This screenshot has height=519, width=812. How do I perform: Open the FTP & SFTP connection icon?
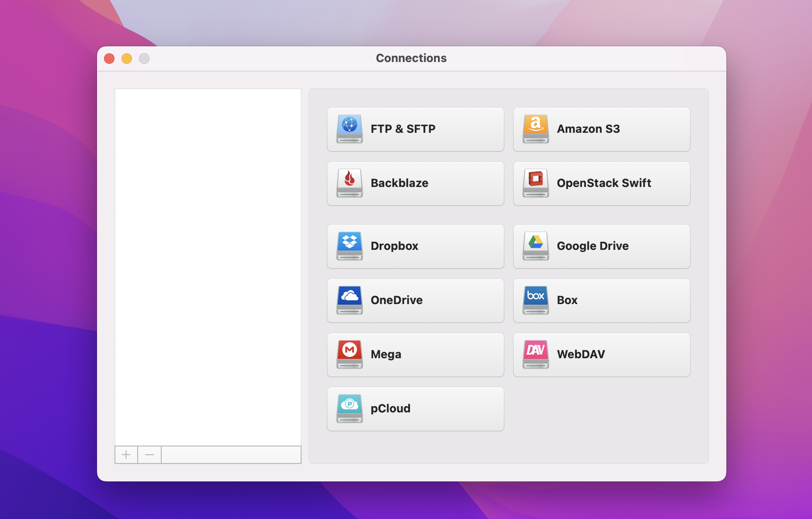coord(349,129)
